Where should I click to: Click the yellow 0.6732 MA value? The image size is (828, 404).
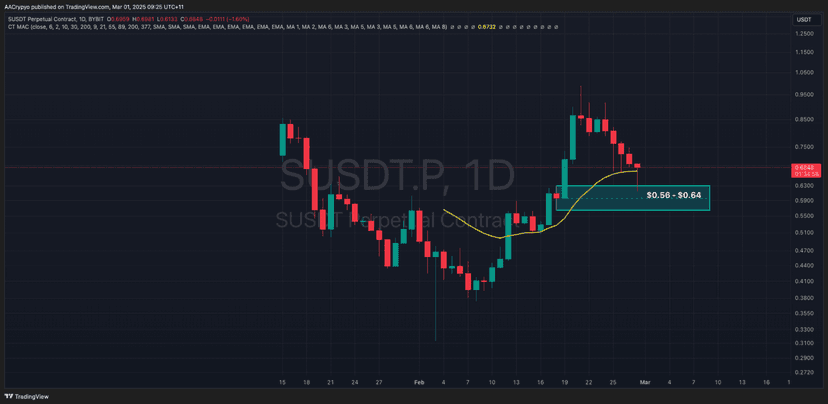click(x=485, y=26)
